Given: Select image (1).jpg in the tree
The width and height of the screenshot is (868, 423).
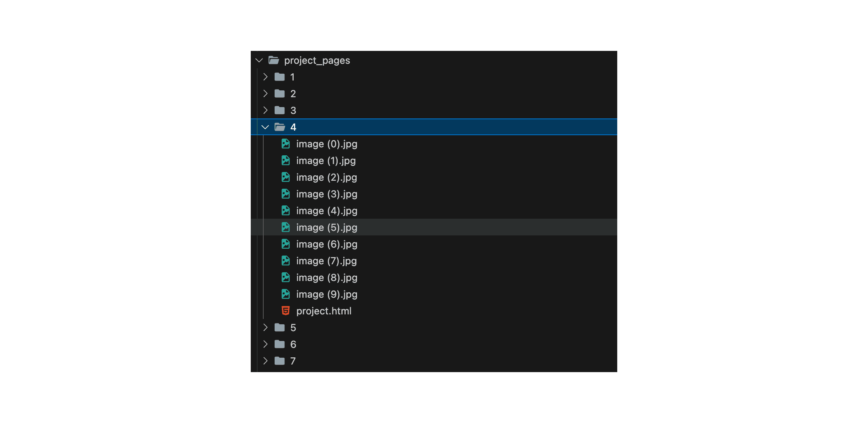Looking at the screenshot, I should 326,161.
